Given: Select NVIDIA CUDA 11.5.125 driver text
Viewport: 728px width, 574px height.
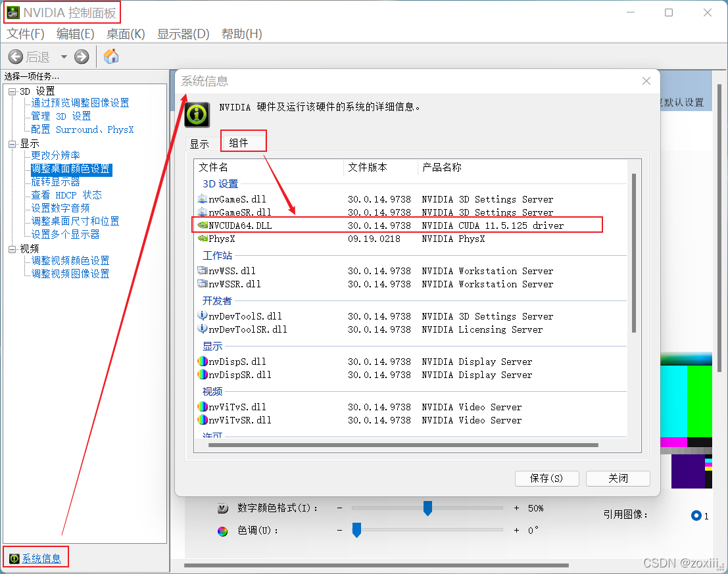Looking at the screenshot, I should point(493,226).
